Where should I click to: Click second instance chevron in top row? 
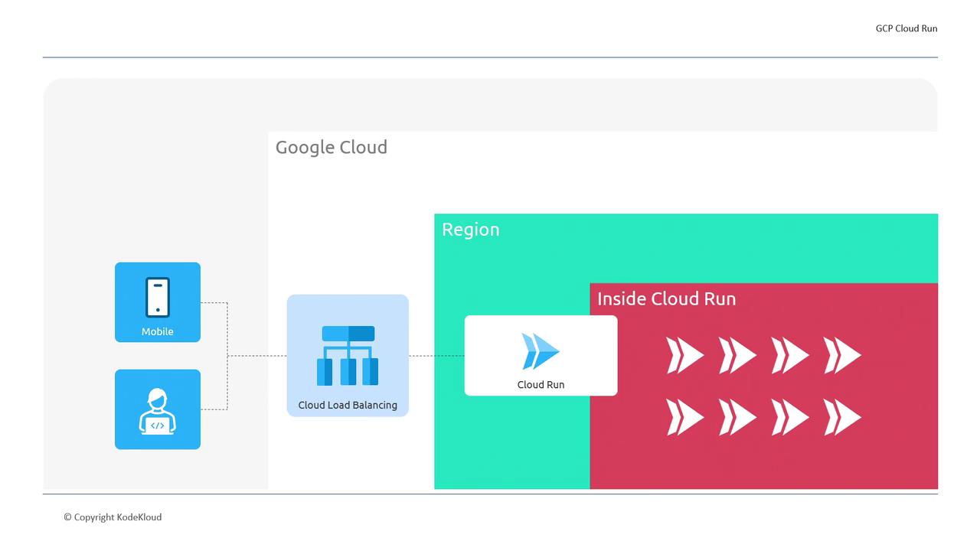(737, 355)
